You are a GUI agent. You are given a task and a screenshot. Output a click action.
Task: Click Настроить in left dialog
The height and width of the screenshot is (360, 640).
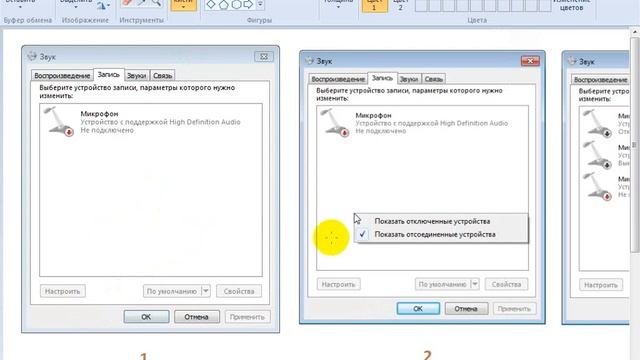tap(62, 291)
